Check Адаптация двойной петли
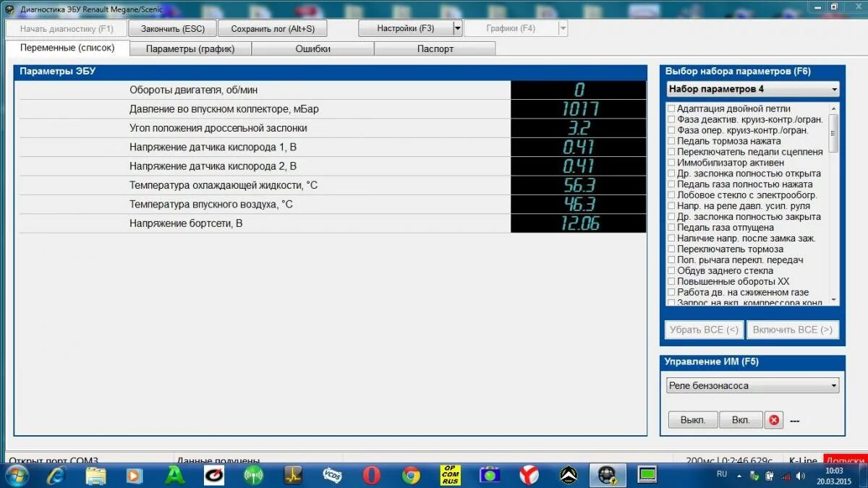The height and width of the screenshot is (488, 868). (671, 108)
